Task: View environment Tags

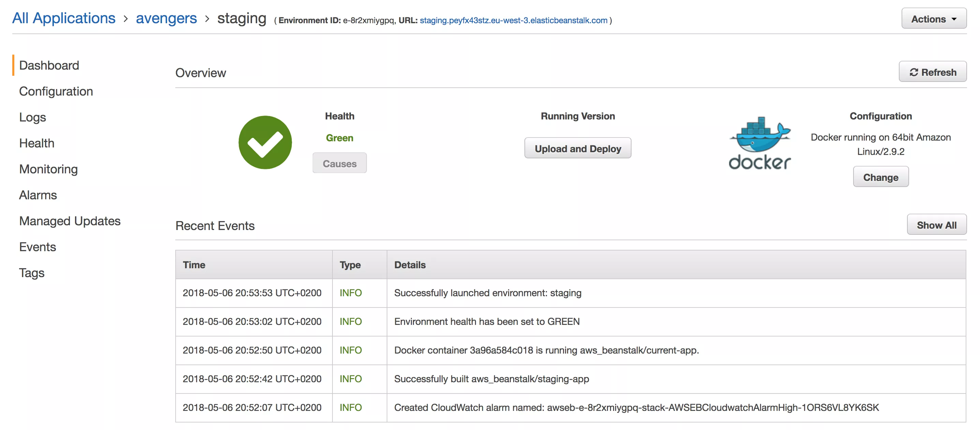Action: pyautogui.click(x=32, y=272)
